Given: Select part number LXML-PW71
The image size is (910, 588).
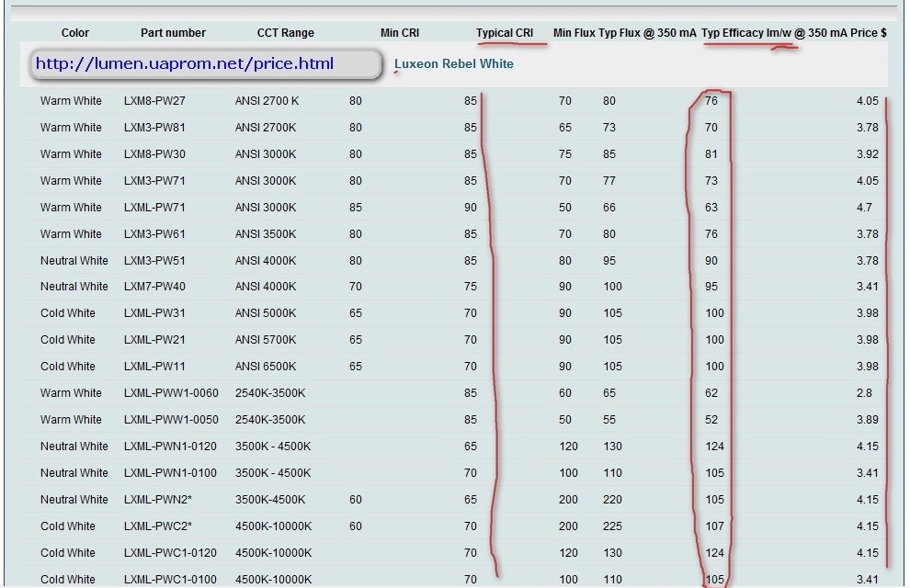Looking at the screenshot, I should pyautogui.click(x=154, y=208).
